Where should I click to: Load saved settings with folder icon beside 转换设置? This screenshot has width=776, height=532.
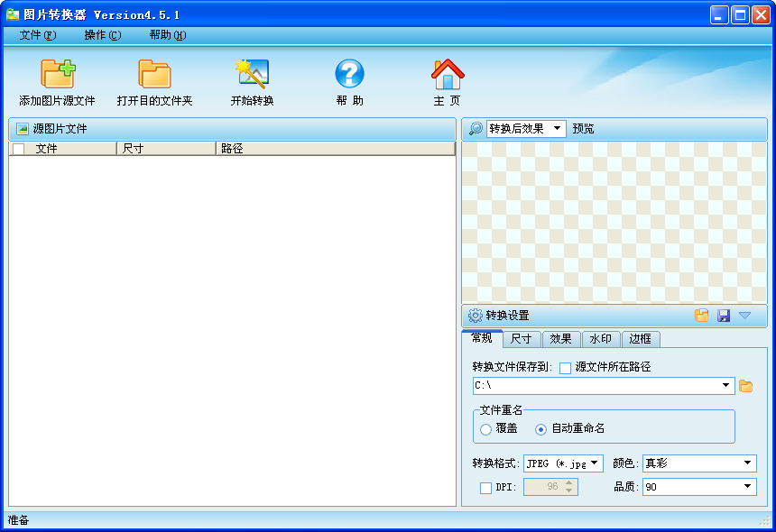pos(703,316)
